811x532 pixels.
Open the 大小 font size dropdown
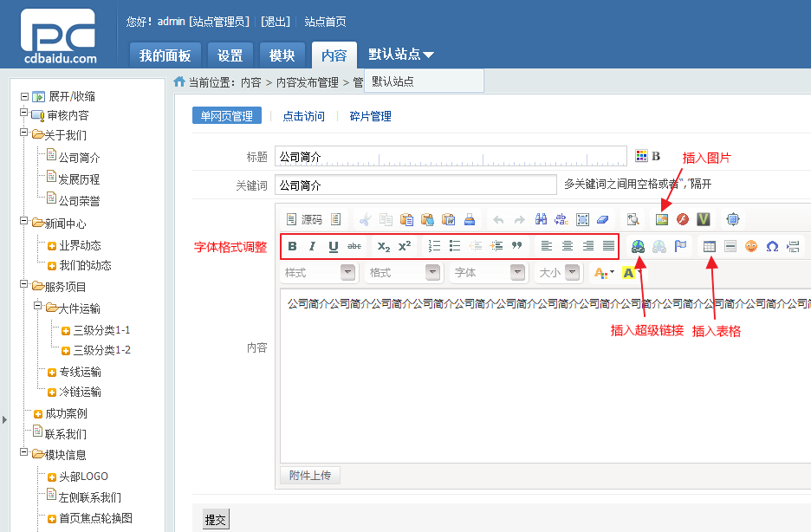(x=559, y=272)
